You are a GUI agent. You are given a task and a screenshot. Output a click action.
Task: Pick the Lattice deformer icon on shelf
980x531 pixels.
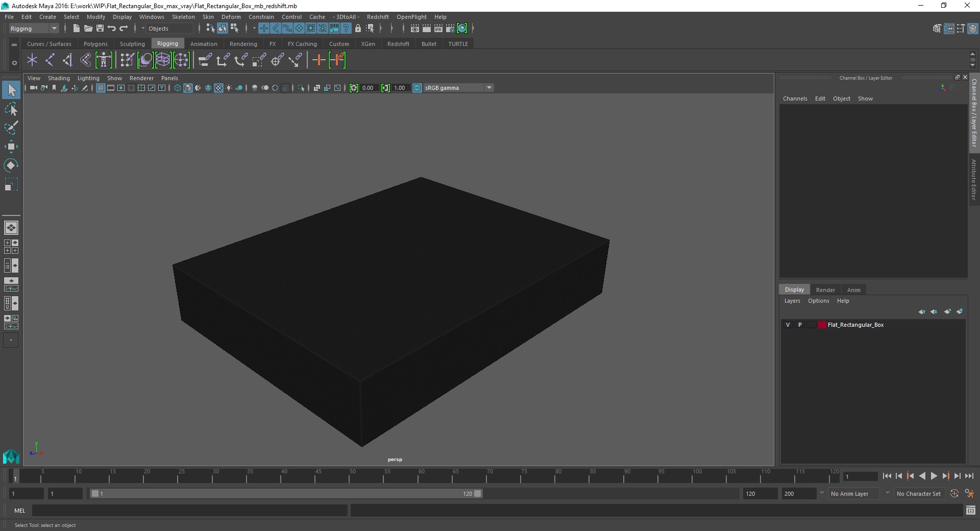pyautogui.click(x=163, y=60)
